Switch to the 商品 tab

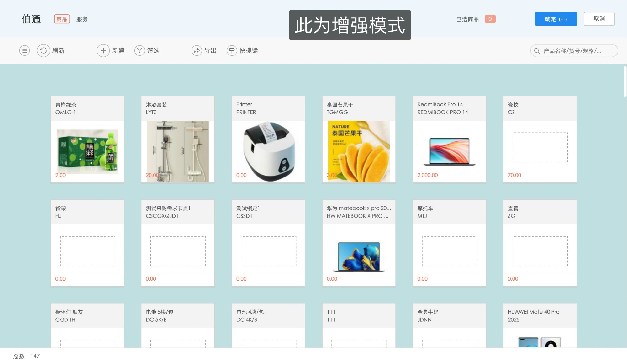pos(62,19)
